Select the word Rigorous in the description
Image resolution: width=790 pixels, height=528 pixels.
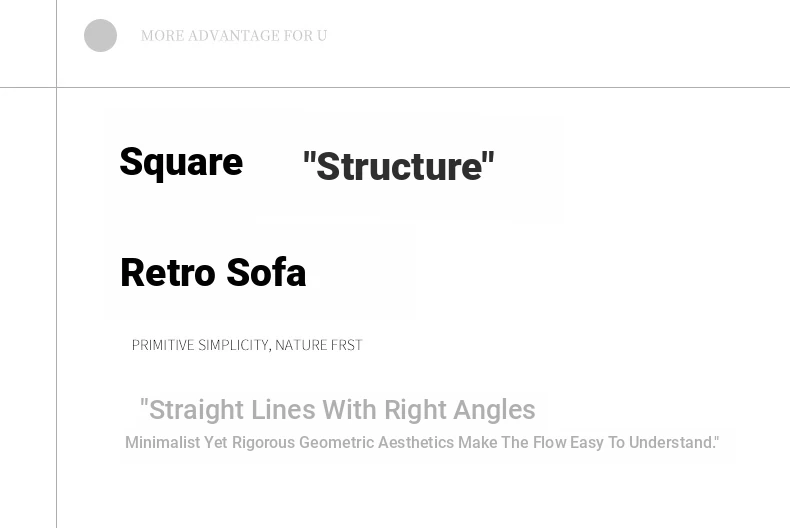pos(263,443)
